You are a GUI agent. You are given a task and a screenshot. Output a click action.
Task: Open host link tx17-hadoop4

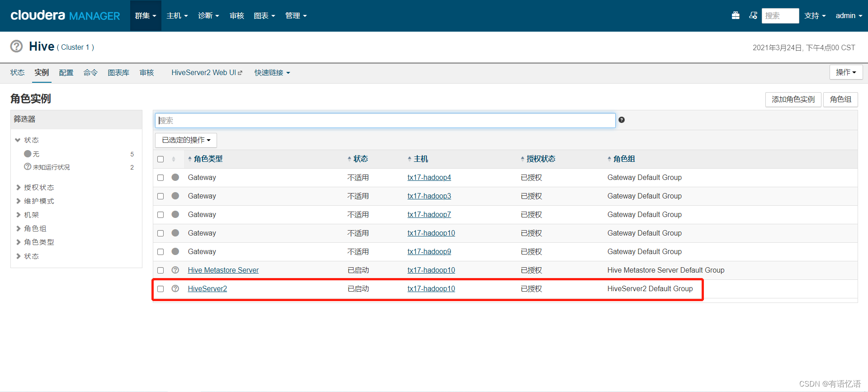(x=429, y=177)
